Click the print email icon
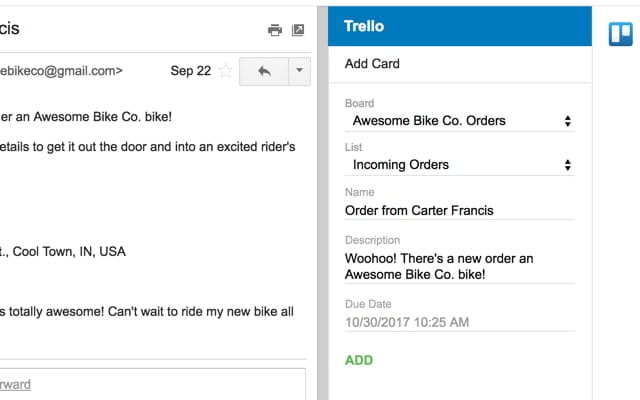This screenshot has height=400, width=640. [x=275, y=30]
